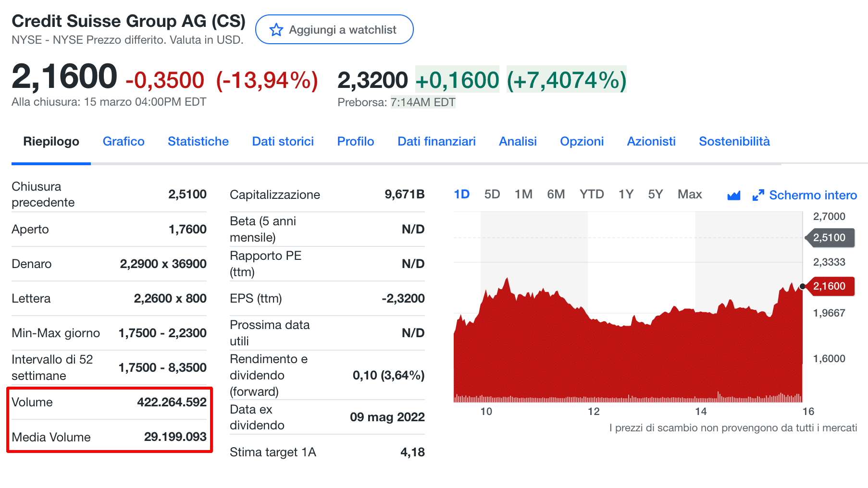This screenshot has width=868, height=488.
Task: Add Credit Suisse to watchlist
Action: [x=334, y=30]
